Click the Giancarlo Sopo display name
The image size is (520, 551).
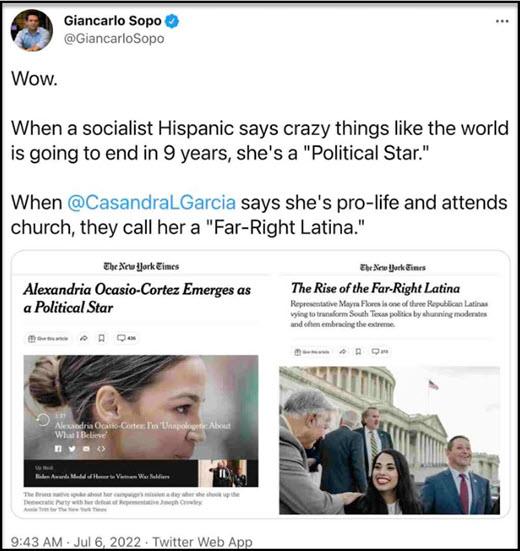point(112,21)
